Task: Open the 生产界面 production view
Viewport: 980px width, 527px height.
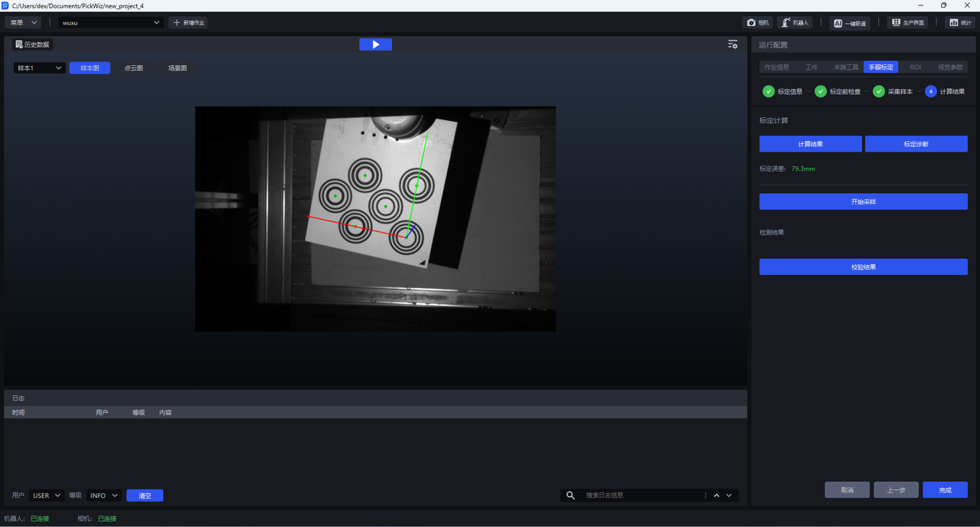Action: 907,23
